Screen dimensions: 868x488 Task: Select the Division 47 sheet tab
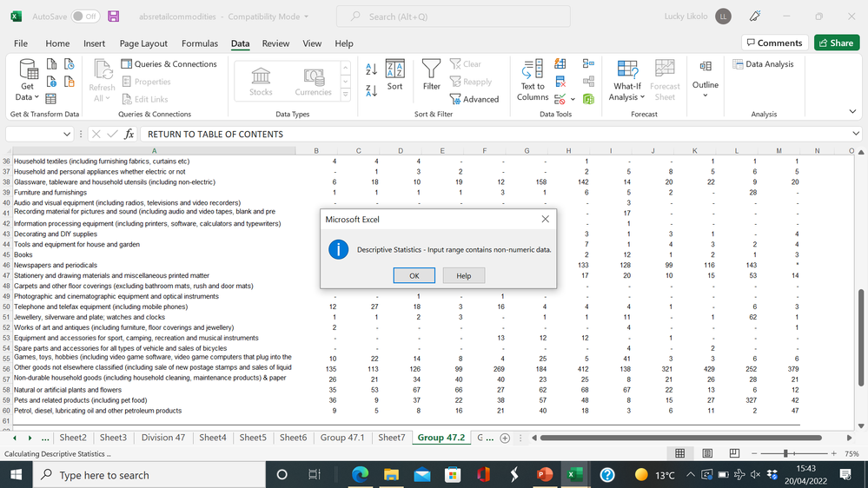(163, 437)
